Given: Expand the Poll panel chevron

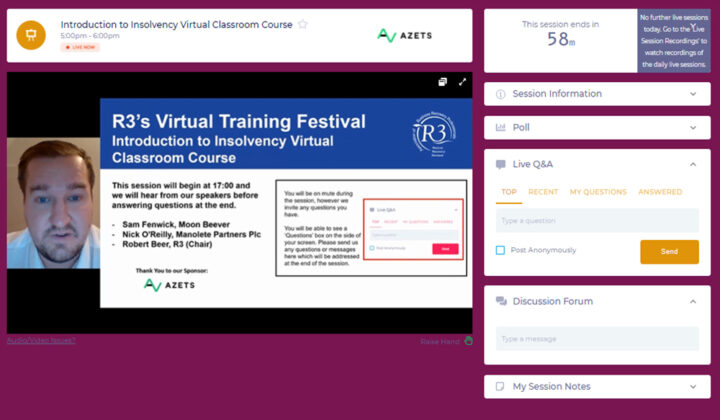Looking at the screenshot, I should (x=693, y=128).
